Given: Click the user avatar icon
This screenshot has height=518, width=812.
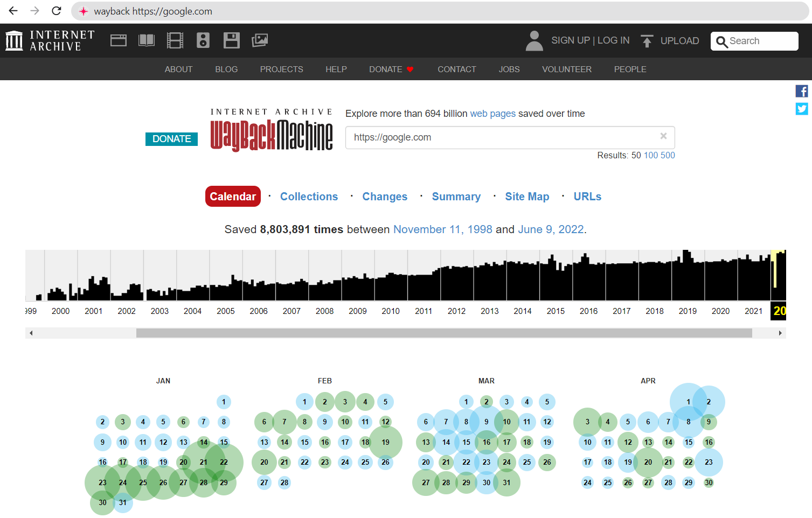Looking at the screenshot, I should [x=534, y=40].
